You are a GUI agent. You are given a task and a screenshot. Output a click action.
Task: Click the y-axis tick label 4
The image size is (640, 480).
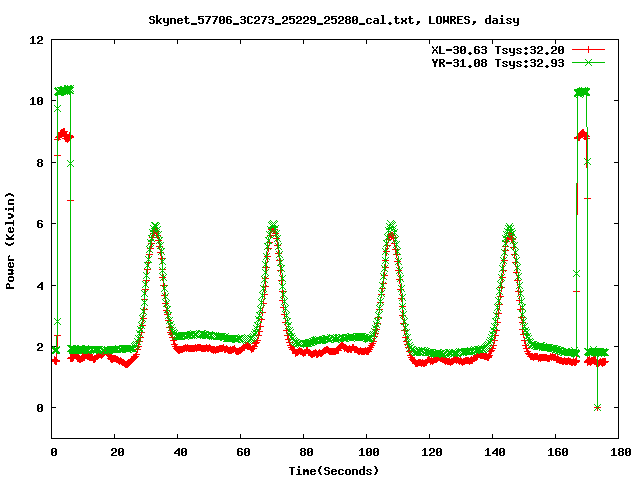point(40,286)
